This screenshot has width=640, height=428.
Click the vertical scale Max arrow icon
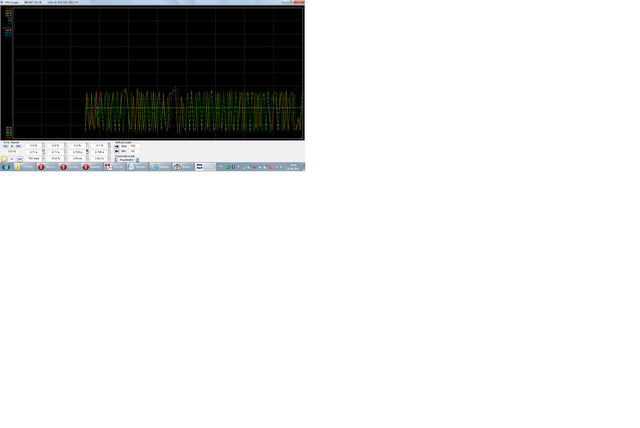coord(117,146)
